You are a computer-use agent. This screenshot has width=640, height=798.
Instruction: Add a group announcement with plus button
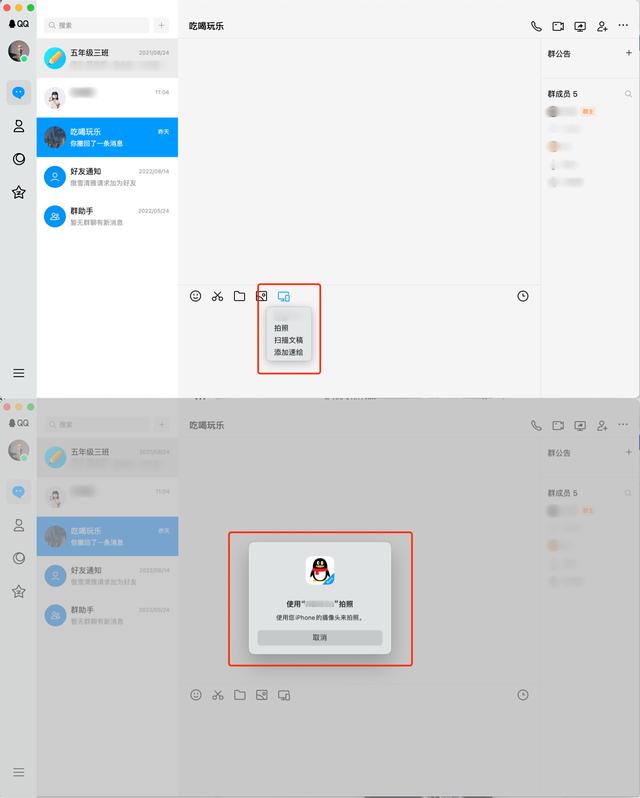[629, 53]
